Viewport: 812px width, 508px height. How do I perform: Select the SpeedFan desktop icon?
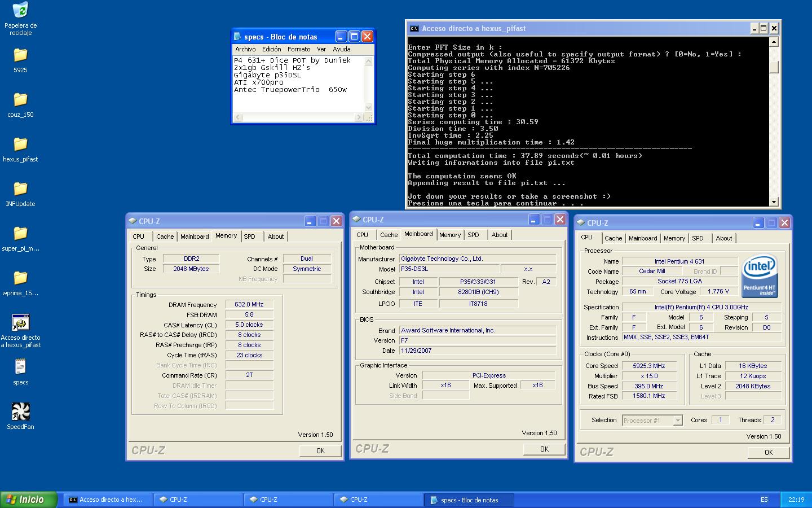[x=20, y=411]
